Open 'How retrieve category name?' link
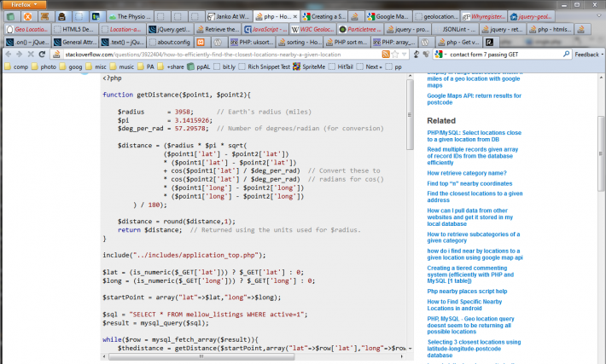Screen dimensions: 606x364 click(x=467, y=173)
